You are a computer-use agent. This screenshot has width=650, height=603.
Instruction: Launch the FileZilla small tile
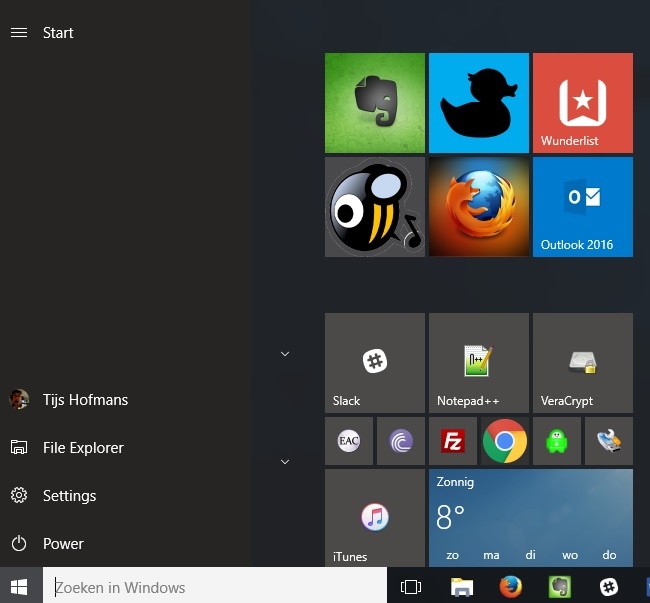coord(453,441)
